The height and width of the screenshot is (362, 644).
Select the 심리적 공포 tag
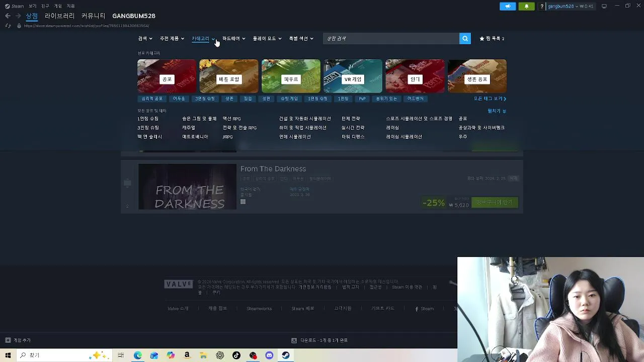click(x=152, y=99)
